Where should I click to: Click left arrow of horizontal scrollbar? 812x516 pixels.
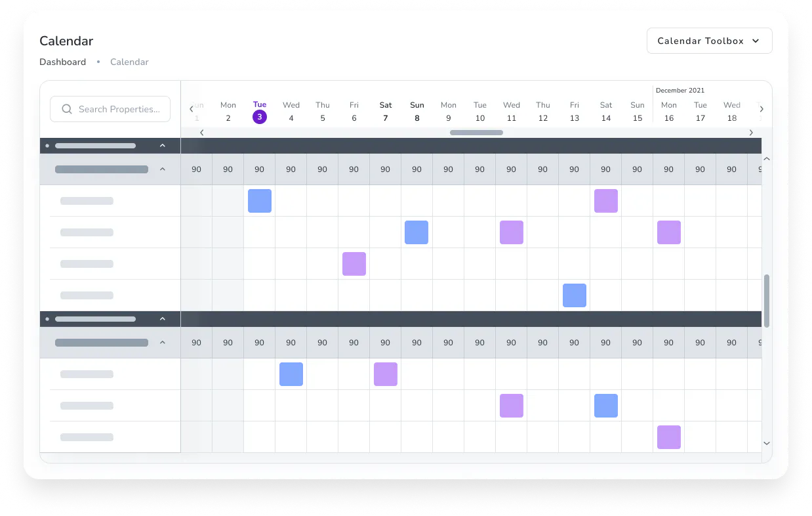pos(202,133)
